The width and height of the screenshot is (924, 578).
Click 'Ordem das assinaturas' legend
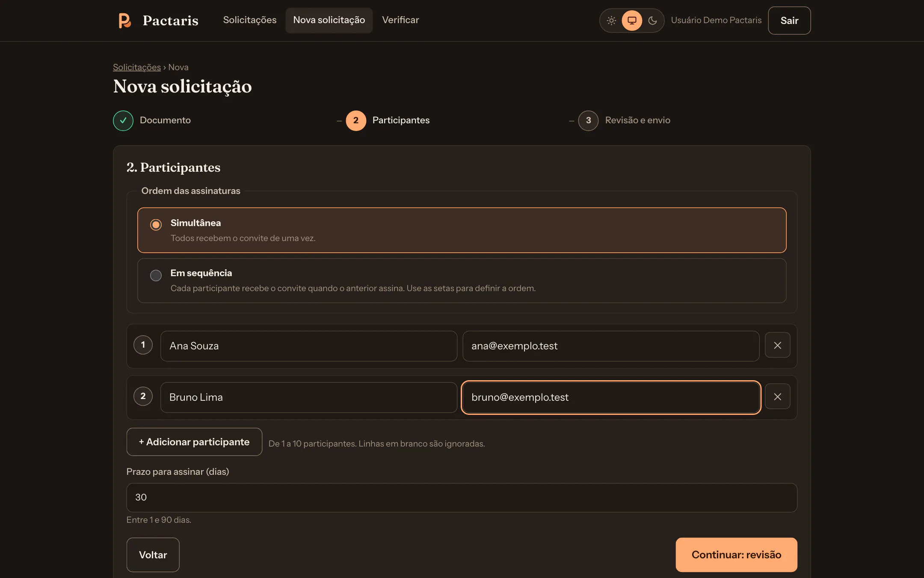tap(191, 191)
